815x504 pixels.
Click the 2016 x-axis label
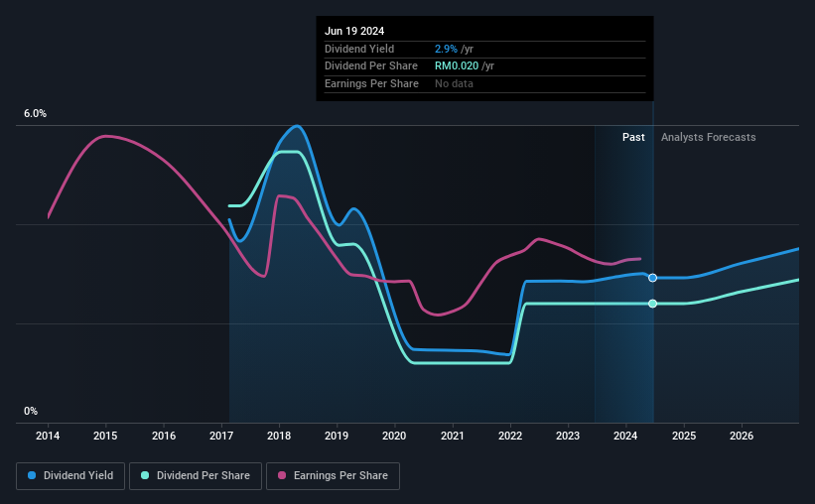164,436
